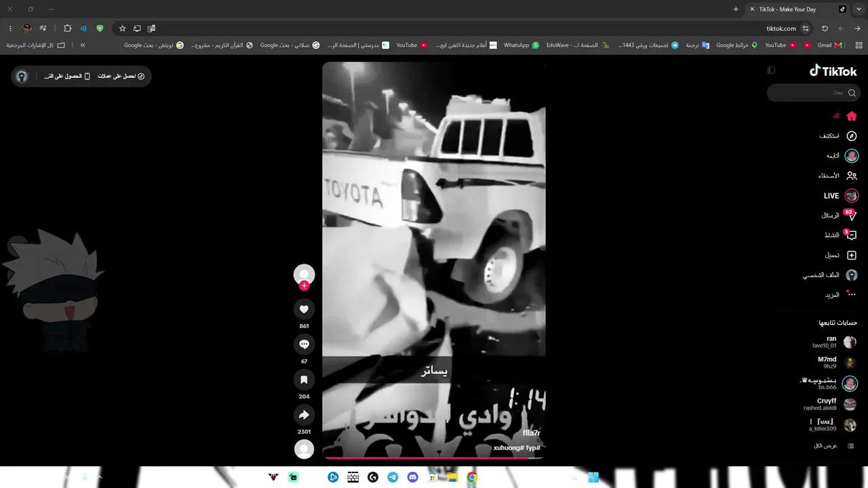Bookmark this page with the star
Image resolution: width=868 pixels, height=488 pixels.
(122, 28)
